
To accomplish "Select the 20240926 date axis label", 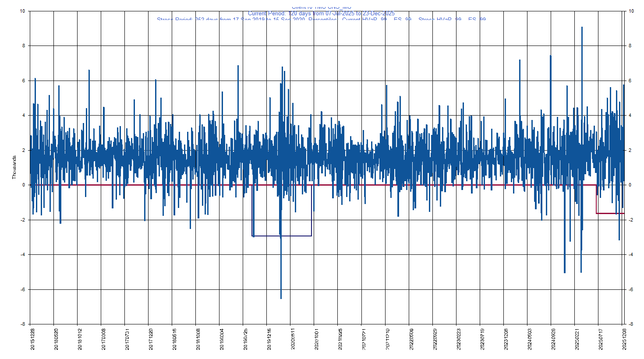I will coord(553,339).
